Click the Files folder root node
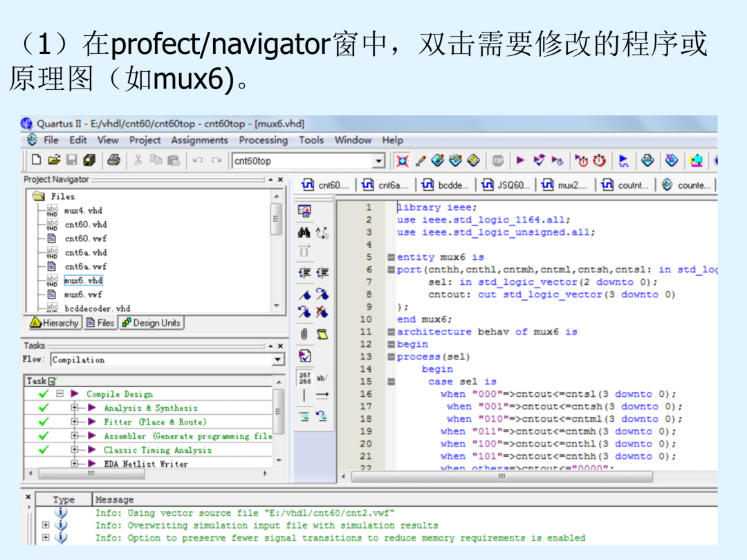Viewport: 747px width, 560px height. click(x=62, y=196)
